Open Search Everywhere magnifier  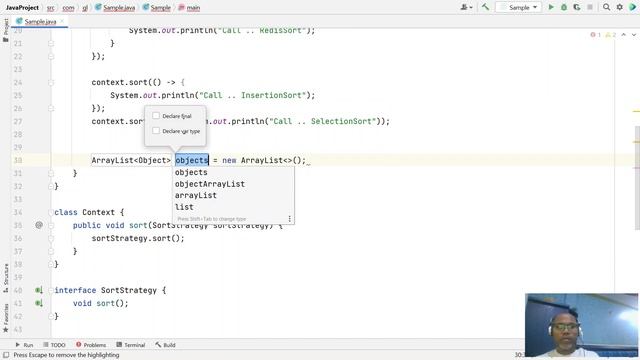(607, 7)
